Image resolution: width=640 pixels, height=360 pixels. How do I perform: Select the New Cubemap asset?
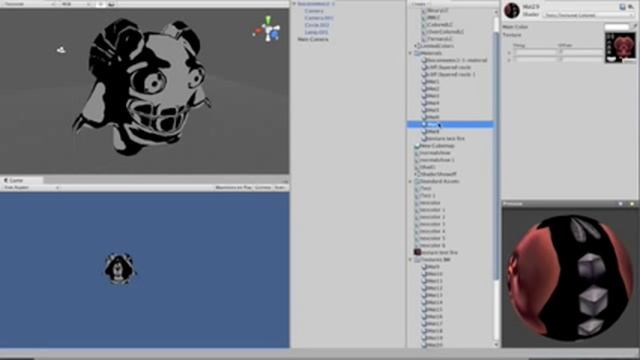click(x=434, y=146)
